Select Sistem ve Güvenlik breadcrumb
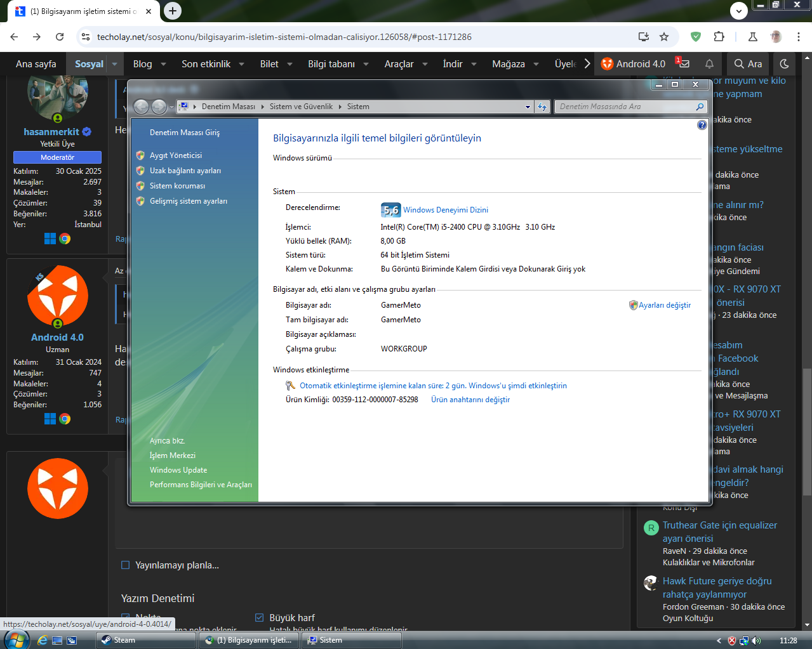 [x=301, y=107]
